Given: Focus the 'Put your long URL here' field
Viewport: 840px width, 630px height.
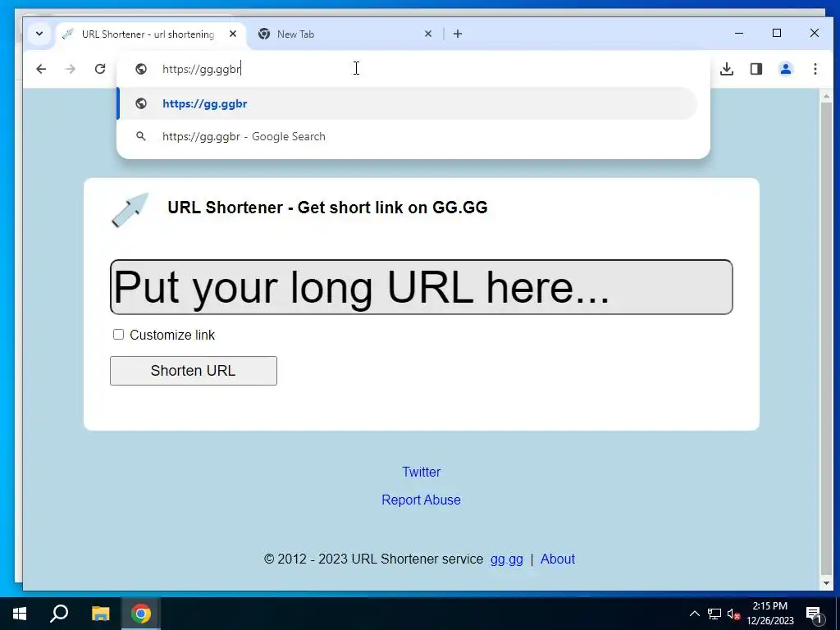Looking at the screenshot, I should pyautogui.click(x=421, y=287).
